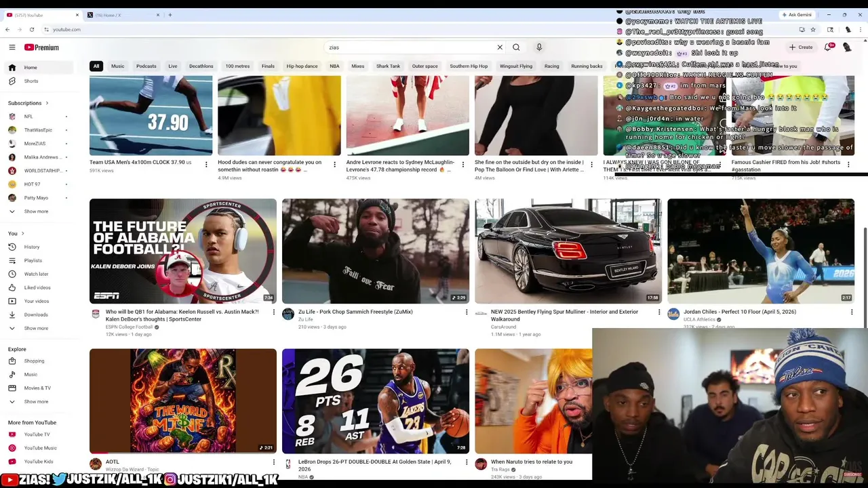Image resolution: width=868 pixels, height=488 pixels.
Task: Expand Show more under Explore section
Action: [36, 401]
